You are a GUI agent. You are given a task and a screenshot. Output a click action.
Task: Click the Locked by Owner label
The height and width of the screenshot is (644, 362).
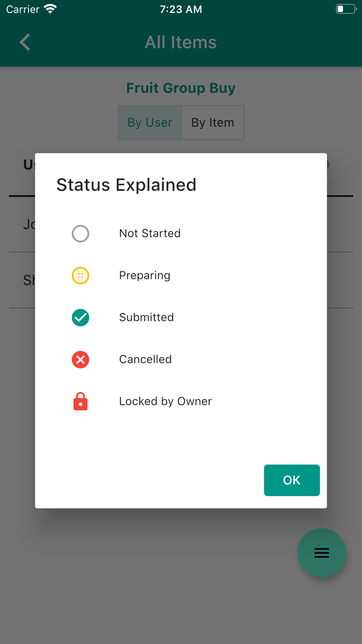pos(165,401)
